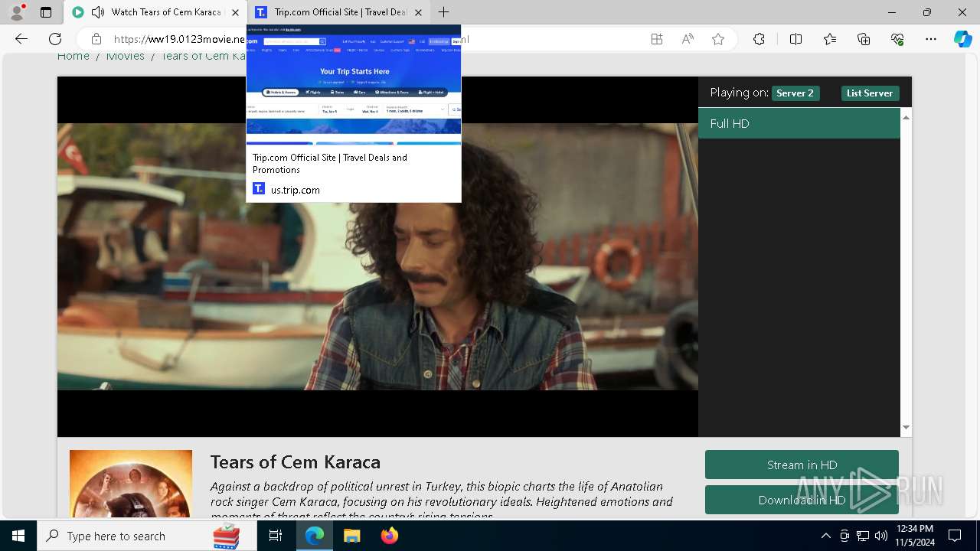The width and height of the screenshot is (980, 551).
Task: Close the Trip.com tab
Action: [x=418, y=12]
